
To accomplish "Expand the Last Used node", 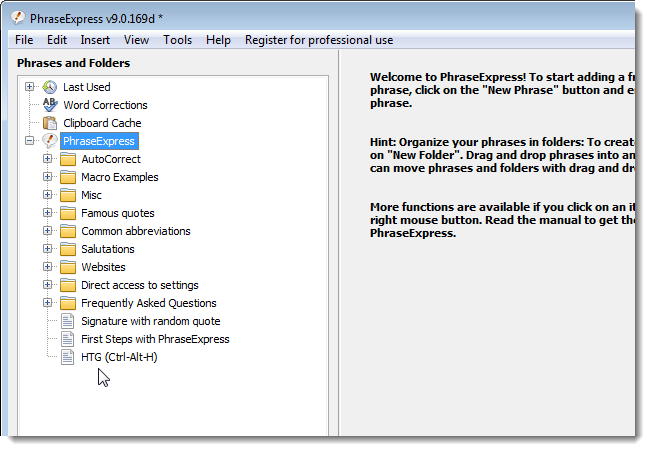I will coord(29,87).
